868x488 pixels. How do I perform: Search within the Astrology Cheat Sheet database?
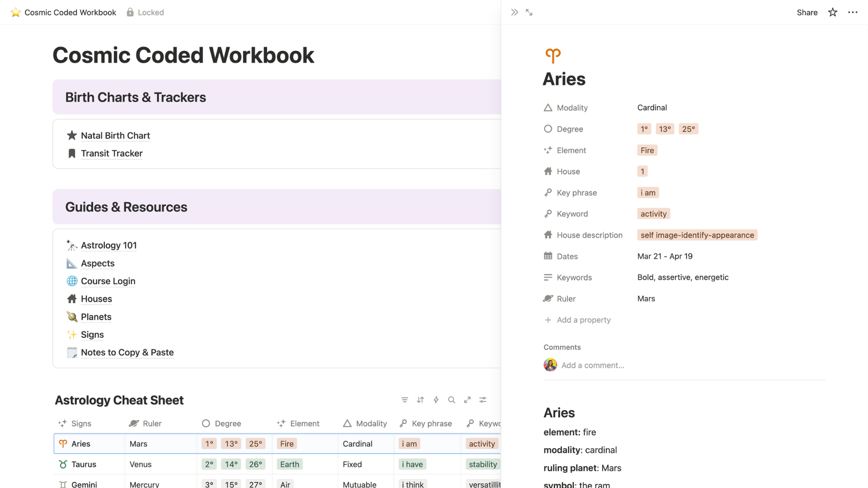452,400
